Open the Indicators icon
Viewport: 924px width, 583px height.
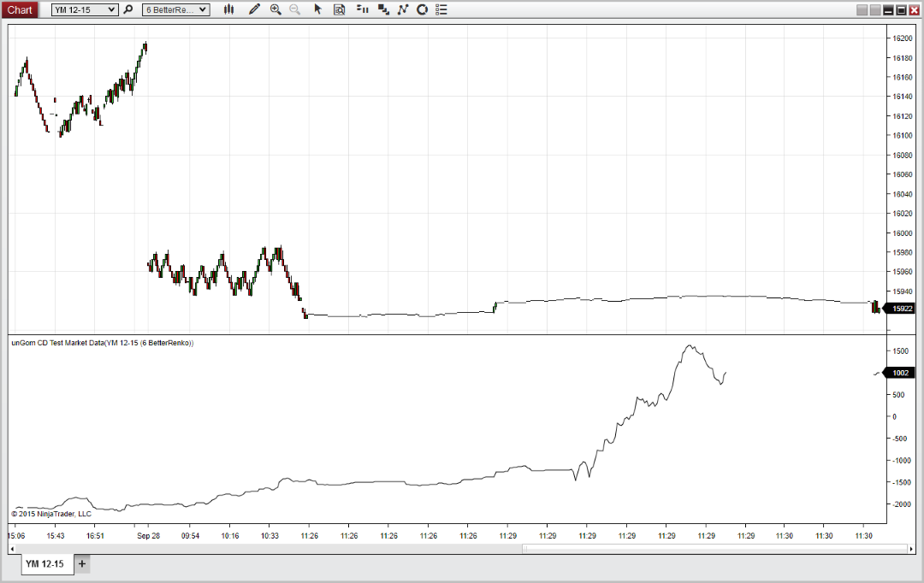point(403,9)
